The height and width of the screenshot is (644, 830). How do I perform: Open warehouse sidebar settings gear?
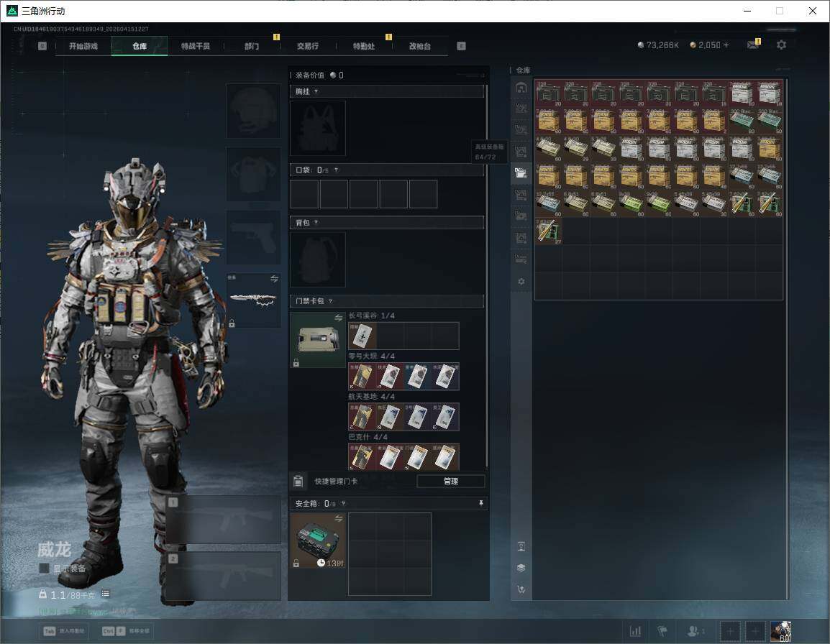tap(521, 282)
